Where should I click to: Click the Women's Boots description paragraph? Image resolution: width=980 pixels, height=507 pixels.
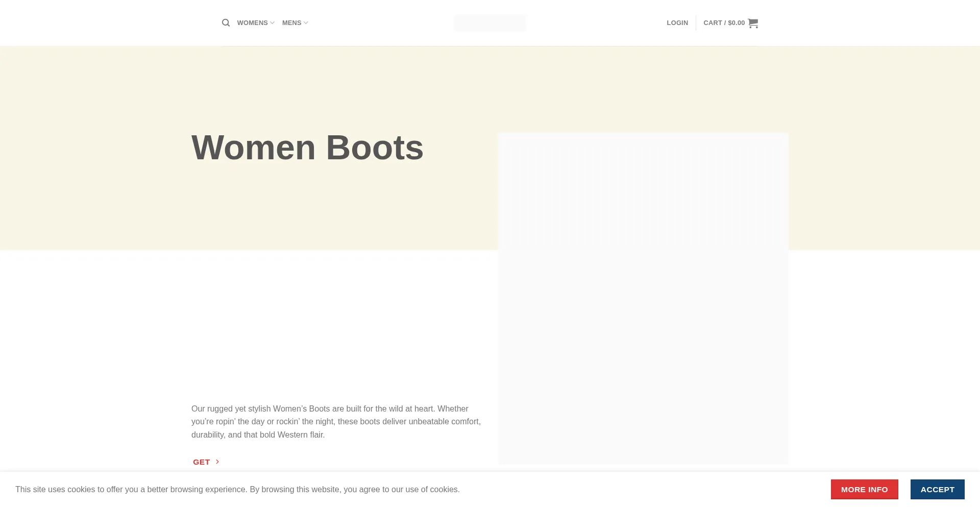(336, 421)
